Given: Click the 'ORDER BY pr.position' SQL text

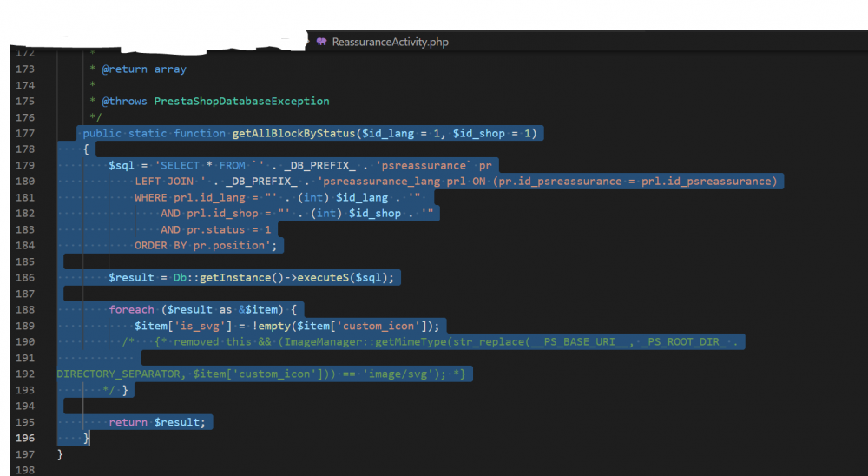Looking at the screenshot, I should pyautogui.click(x=200, y=246).
